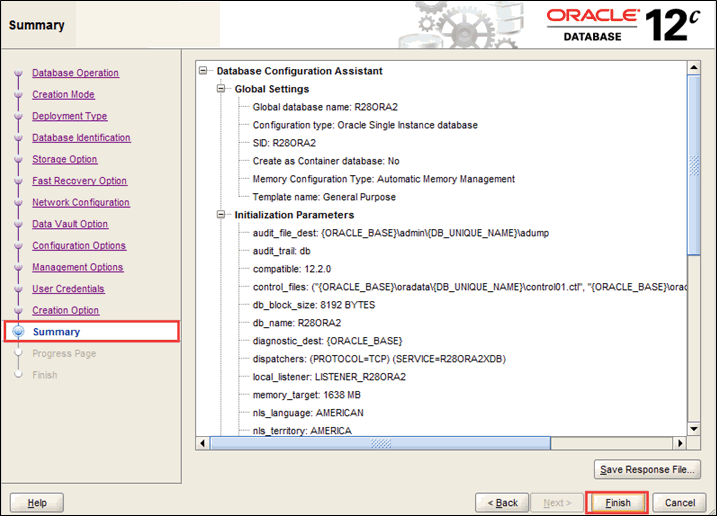Click Save Response File button
Image resolution: width=717 pixels, height=516 pixels.
tap(647, 470)
